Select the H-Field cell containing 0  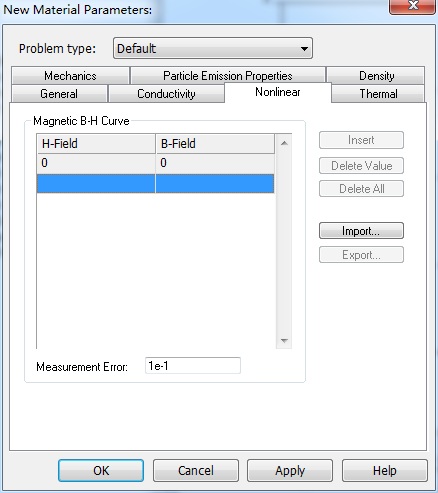[96, 163]
